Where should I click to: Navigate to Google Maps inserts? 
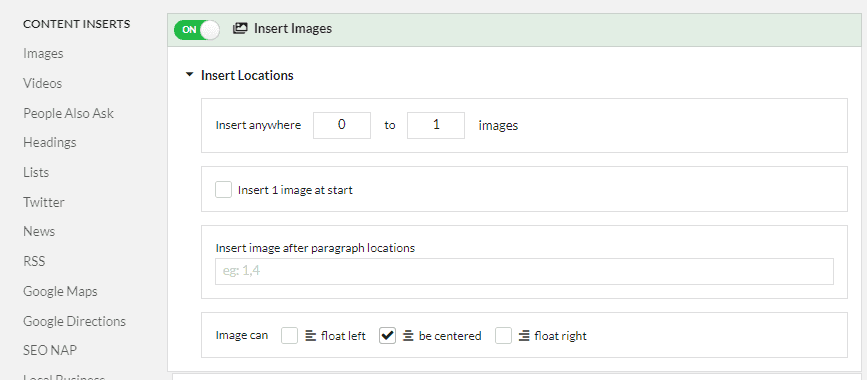click(x=60, y=291)
